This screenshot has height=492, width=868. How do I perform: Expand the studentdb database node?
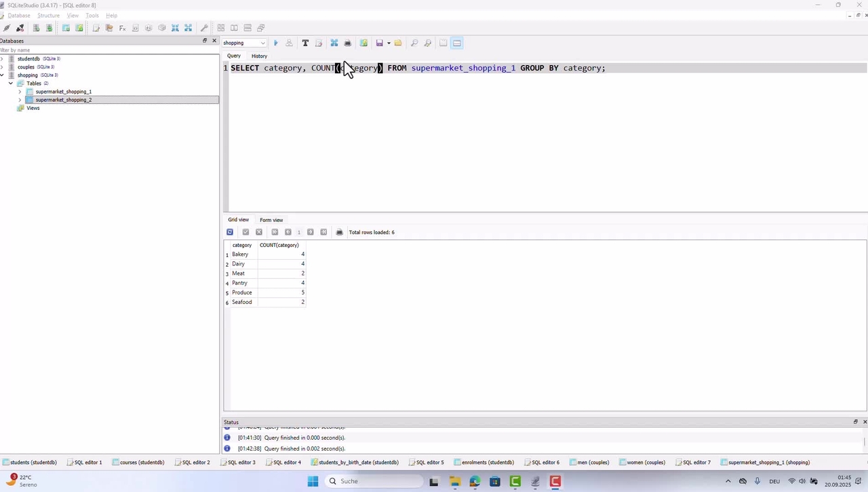coord(2,59)
